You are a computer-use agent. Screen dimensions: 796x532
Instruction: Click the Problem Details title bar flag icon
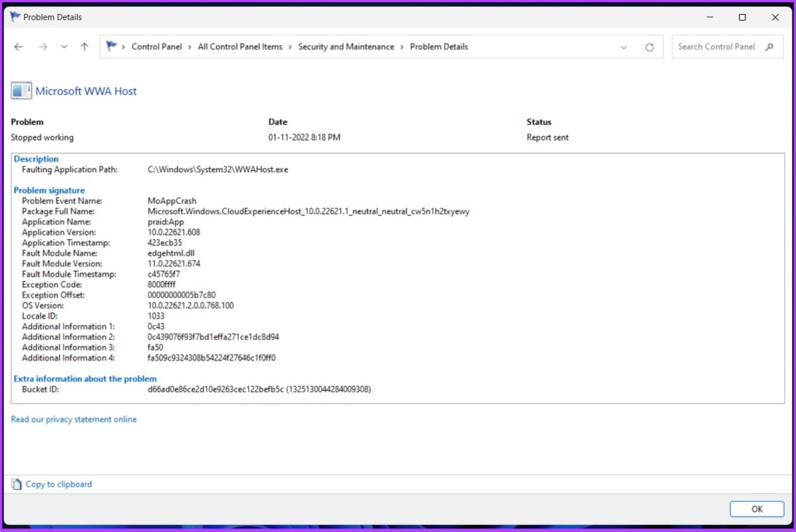coord(15,17)
